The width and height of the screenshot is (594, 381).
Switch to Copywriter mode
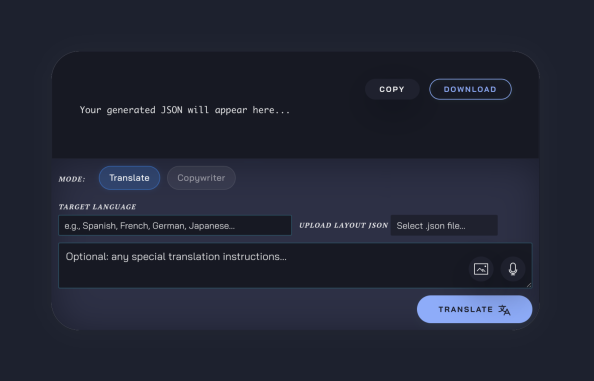[201, 178]
